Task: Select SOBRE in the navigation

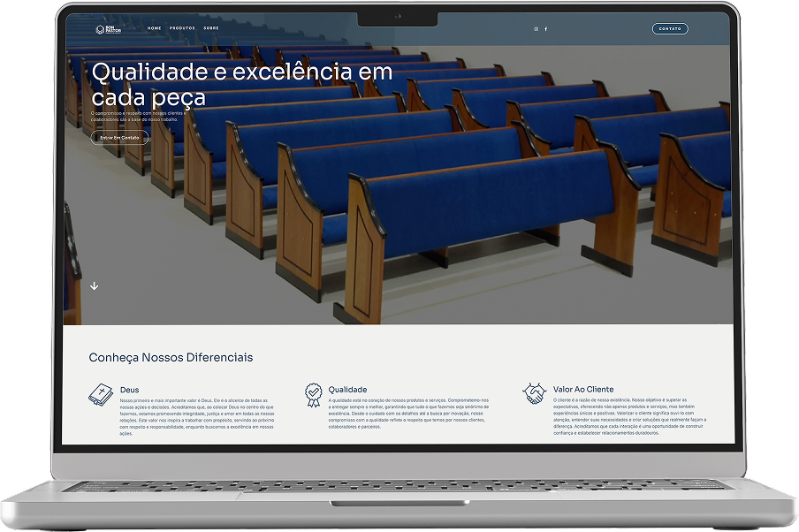Action: [x=211, y=28]
